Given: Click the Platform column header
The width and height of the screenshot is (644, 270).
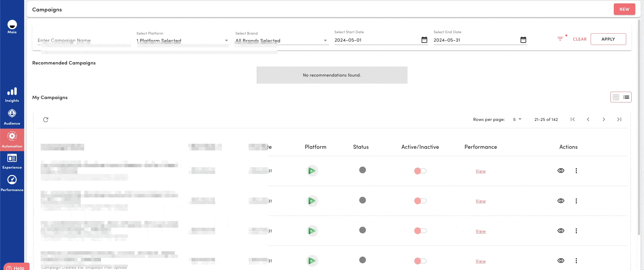Looking at the screenshot, I should (315, 147).
